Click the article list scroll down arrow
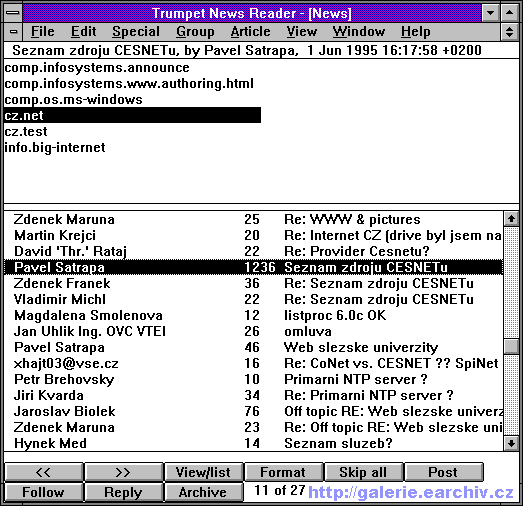This screenshot has height=506, width=523. 511,443
